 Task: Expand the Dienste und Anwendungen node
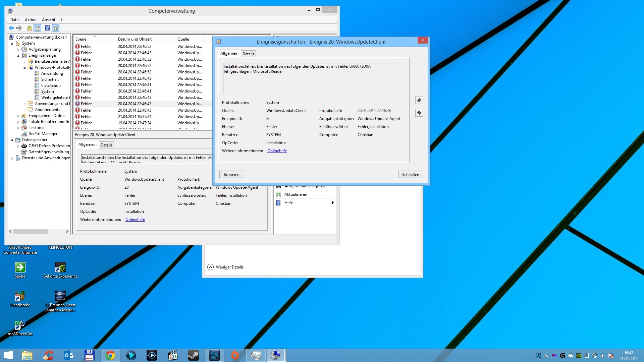pyautogui.click(x=12, y=158)
